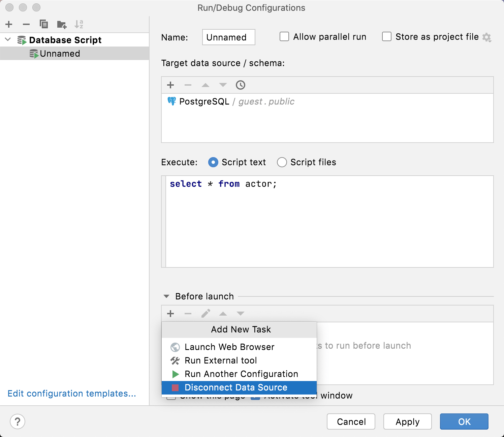Choose Disconnect Data Source task

pyautogui.click(x=239, y=387)
